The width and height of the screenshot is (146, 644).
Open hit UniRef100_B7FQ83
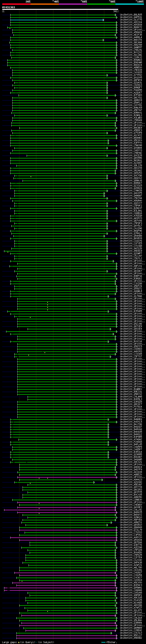tap(131, 95)
